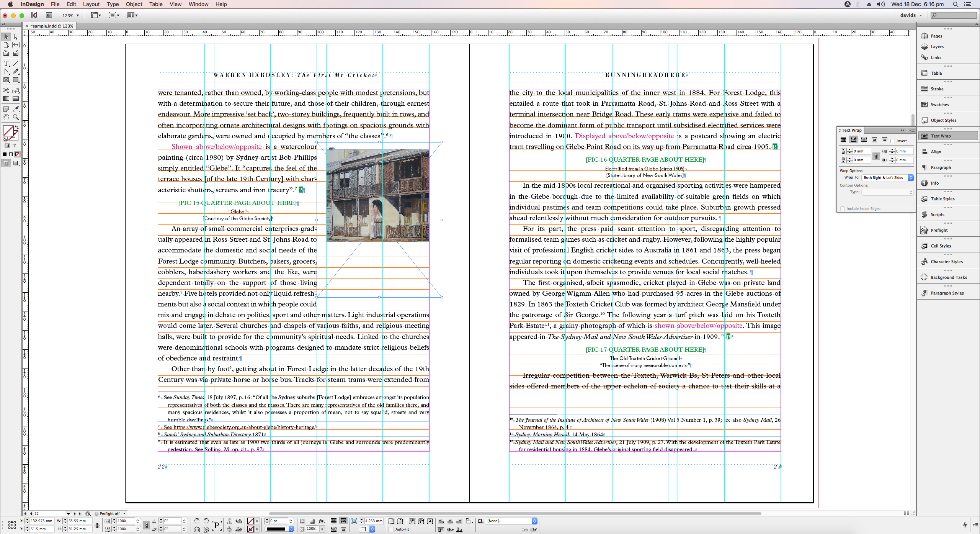This screenshot has height=534, width=980.
Task: Click the jump object wrap icon
Action: click(874, 140)
